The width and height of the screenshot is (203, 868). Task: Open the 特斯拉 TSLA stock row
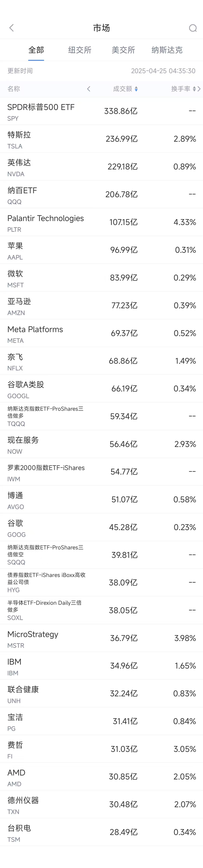101,139
